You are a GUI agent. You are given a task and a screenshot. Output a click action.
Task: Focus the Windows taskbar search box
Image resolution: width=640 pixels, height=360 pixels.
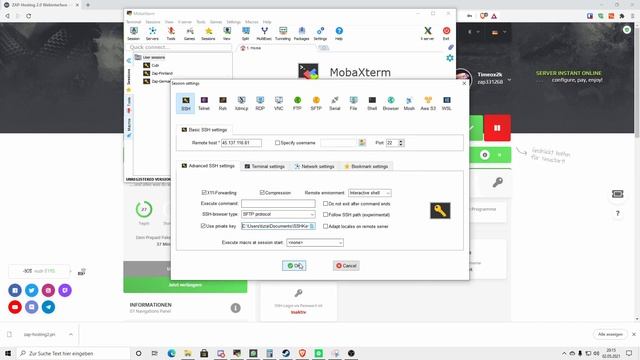coord(73,353)
